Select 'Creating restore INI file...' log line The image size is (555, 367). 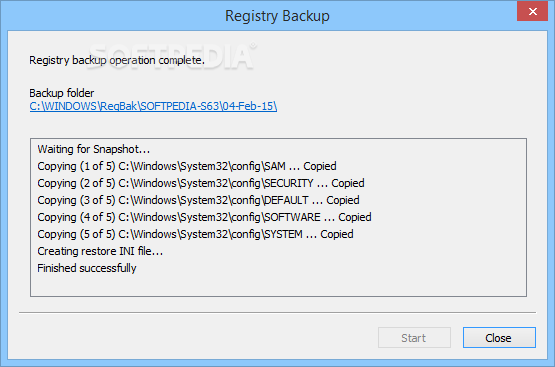tap(100, 251)
